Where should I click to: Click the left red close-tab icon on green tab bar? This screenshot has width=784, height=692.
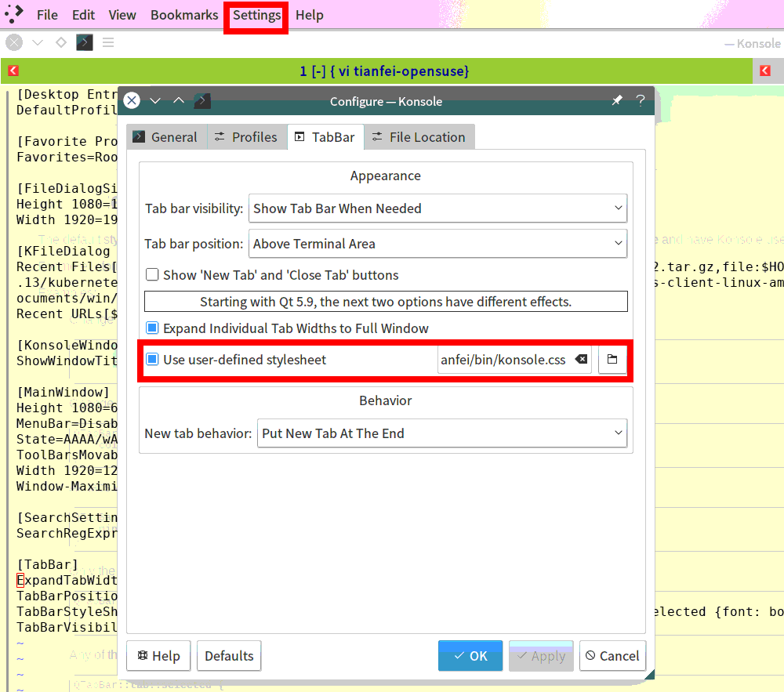[13, 71]
